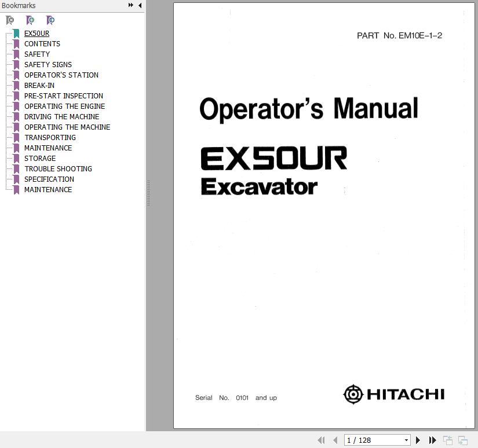Click the bookmark icon beside SPECIFICATION
The width and height of the screenshot is (478, 448).
click(x=16, y=179)
